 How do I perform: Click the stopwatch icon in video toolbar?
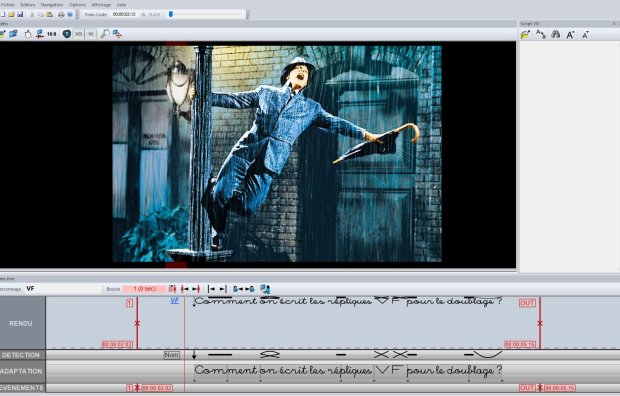(28, 34)
